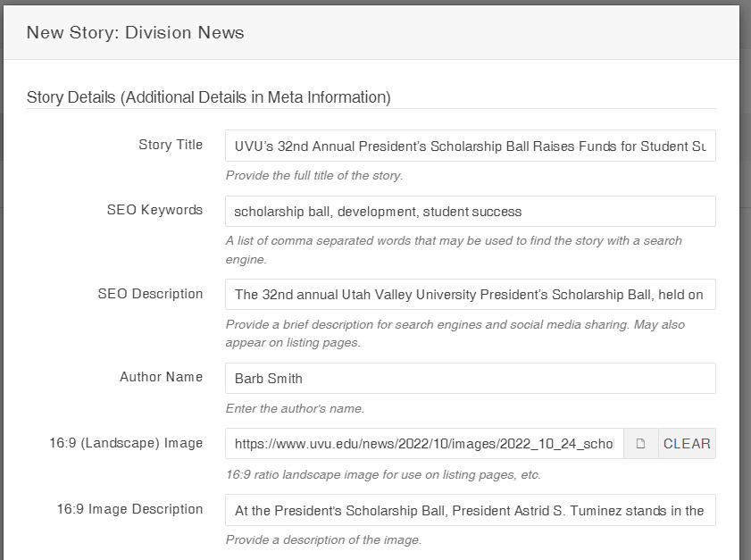Click the '16:9 Image Description' label
The height and width of the screenshot is (560, 751).
(x=129, y=509)
